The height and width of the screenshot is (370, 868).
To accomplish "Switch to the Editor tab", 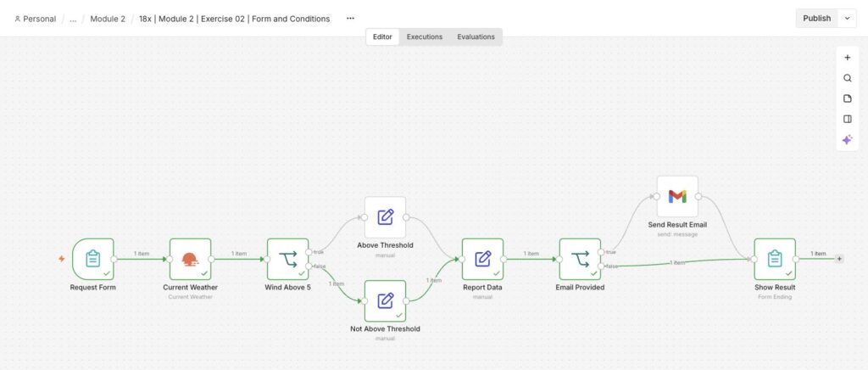I will click(382, 37).
